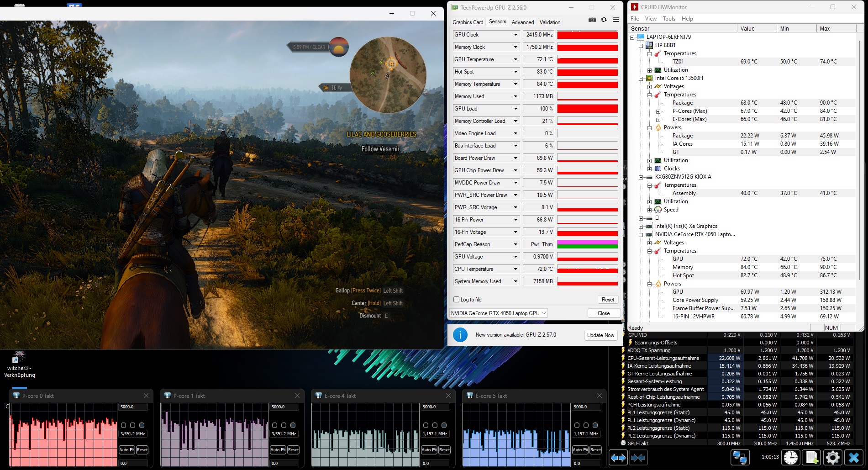Click the KIOXIA Speed gauge icon
The image size is (868, 470).
point(658,210)
